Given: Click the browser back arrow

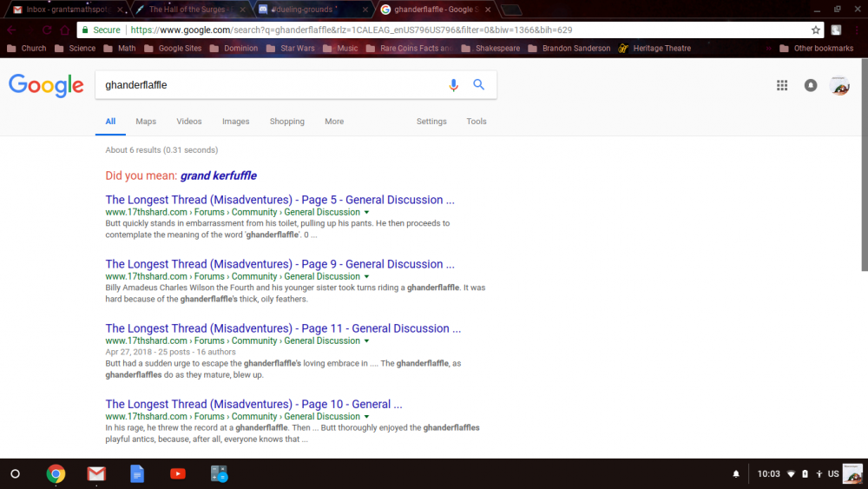Looking at the screenshot, I should coord(11,30).
